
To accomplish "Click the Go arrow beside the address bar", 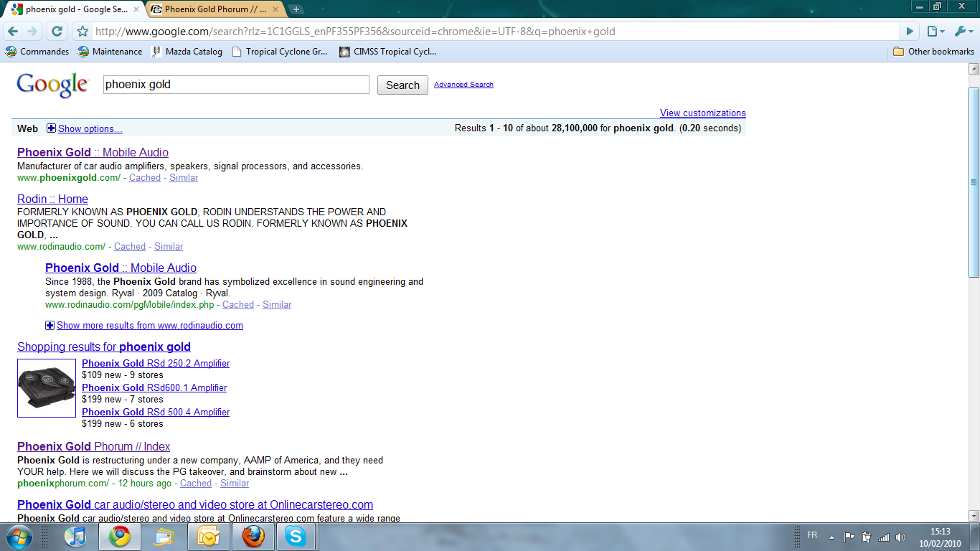I will 910,32.
